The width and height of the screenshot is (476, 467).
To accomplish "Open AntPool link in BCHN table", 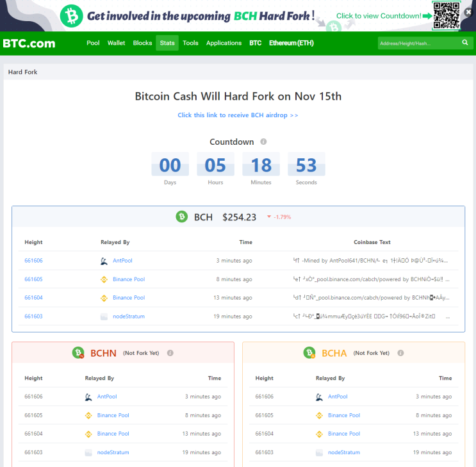I will point(107,397).
